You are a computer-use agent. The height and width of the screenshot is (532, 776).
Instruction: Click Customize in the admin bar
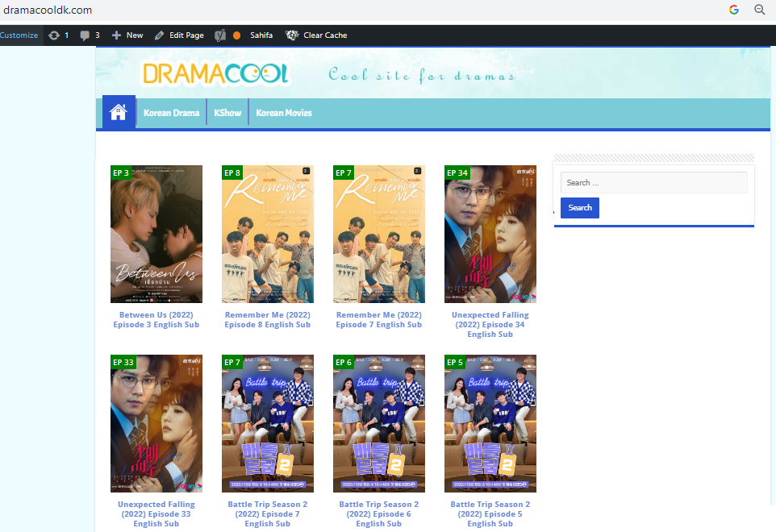(x=18, y=35)
